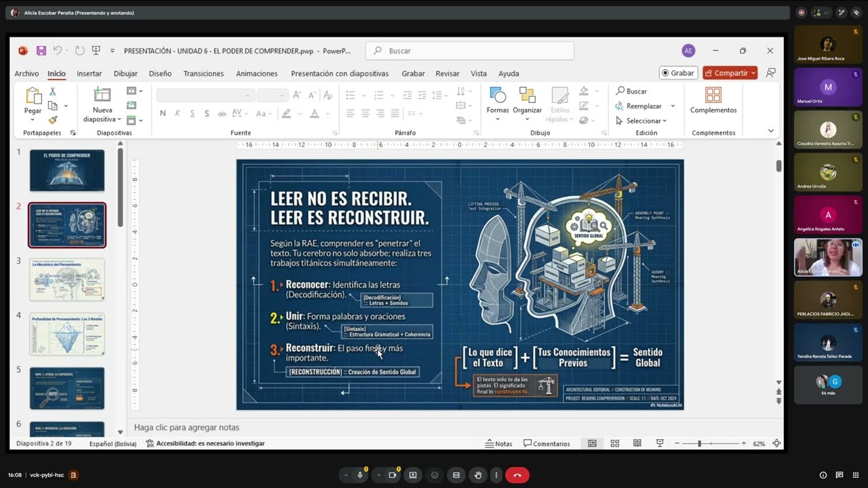Click the font color A swatch
868x488 pixels.
(314, 113)
